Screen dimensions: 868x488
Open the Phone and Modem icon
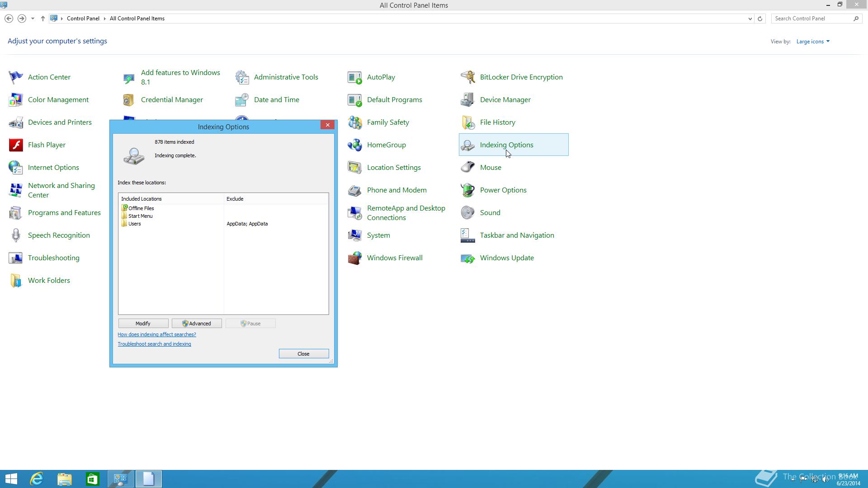click(355, 190)
